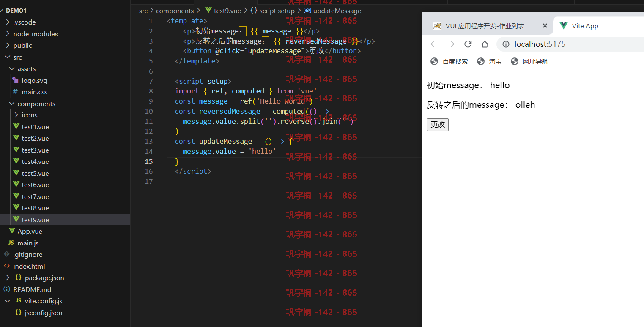Image resolution: width=644 pixels, height=327 pixels.
Task: Click src in the breadcrumb
Action: click(143, 11)
